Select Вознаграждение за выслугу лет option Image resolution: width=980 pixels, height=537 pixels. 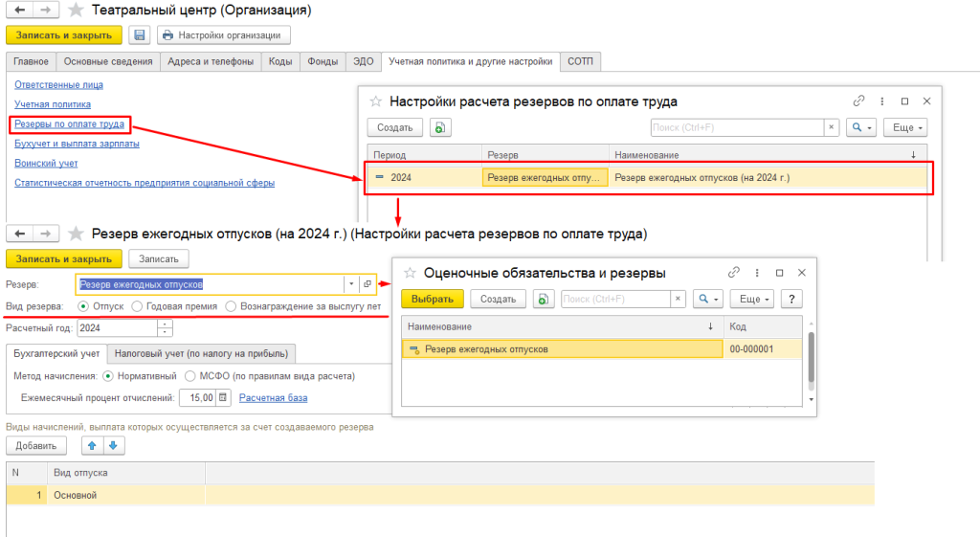click(231, 306)
